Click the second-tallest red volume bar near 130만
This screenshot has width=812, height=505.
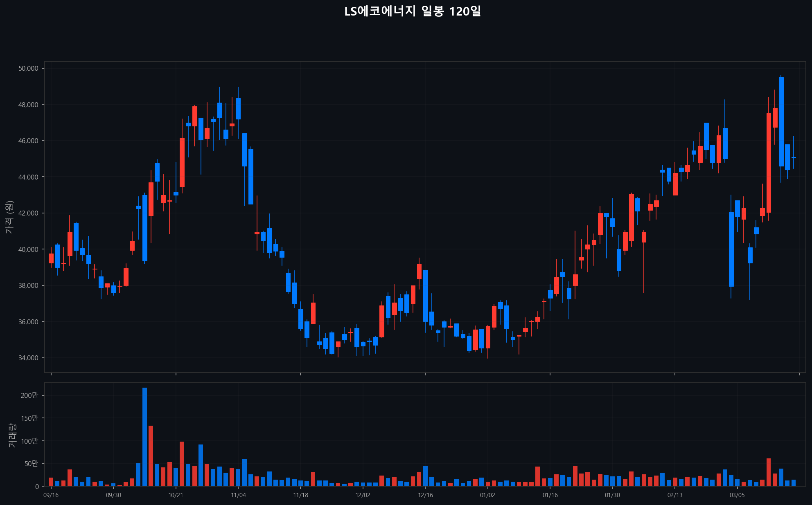click(x=151, y=456)
